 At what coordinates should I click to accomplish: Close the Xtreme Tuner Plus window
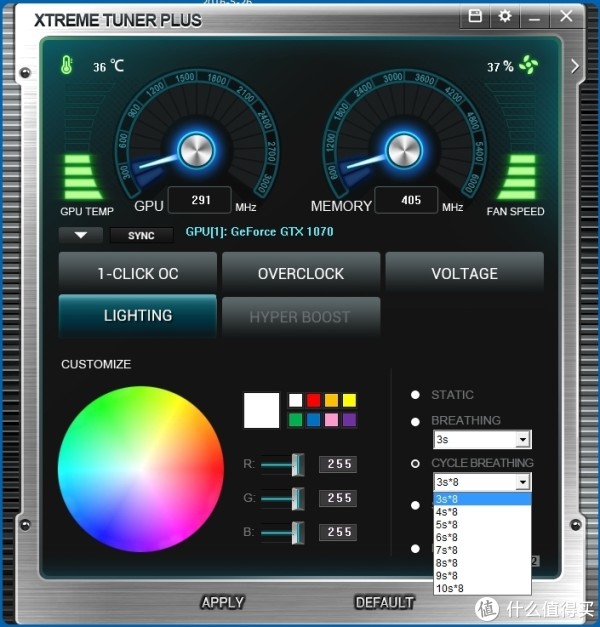[566, 16]
